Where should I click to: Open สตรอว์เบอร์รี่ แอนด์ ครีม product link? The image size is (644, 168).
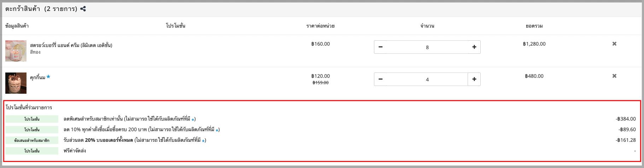71,45
